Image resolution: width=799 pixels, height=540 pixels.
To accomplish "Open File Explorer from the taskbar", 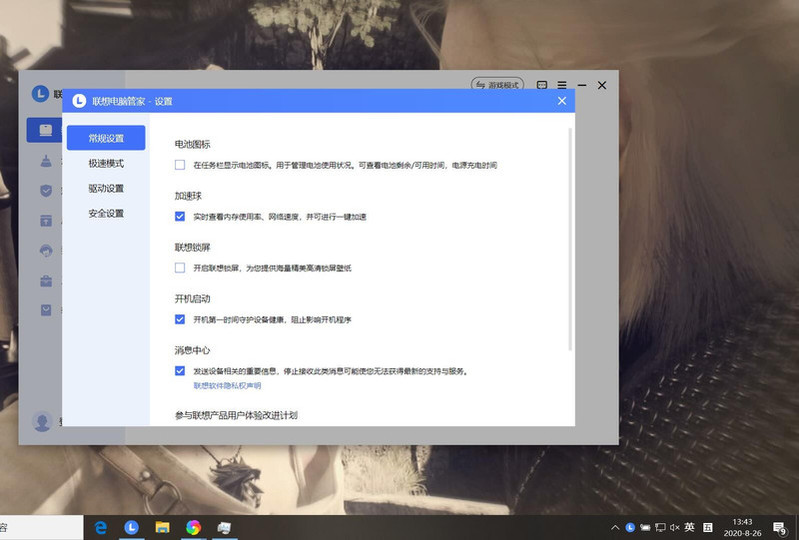I will click(162, 527).
